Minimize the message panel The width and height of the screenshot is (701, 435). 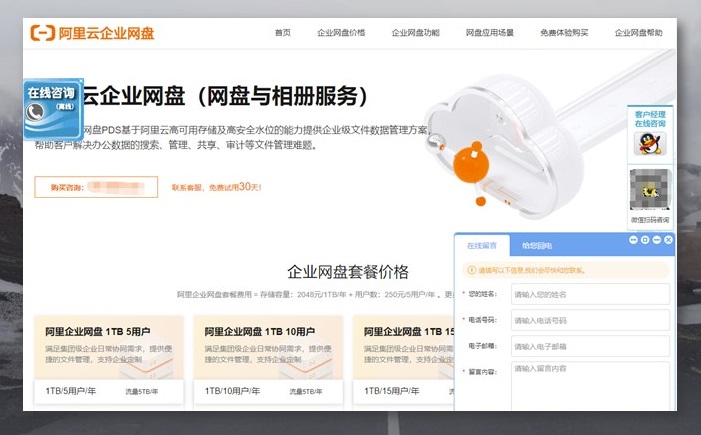click(x=656, y=240)
